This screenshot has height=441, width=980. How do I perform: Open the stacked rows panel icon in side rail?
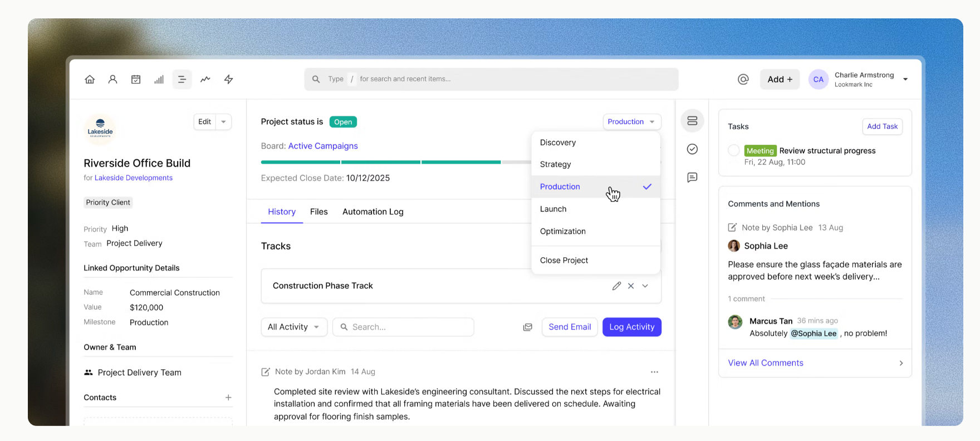click(692, 121)
